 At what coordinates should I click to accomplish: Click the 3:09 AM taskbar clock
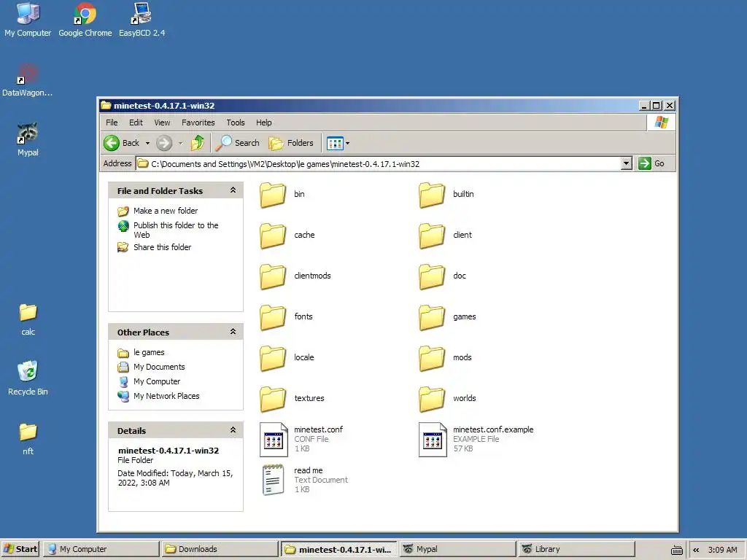coord(722,550)
